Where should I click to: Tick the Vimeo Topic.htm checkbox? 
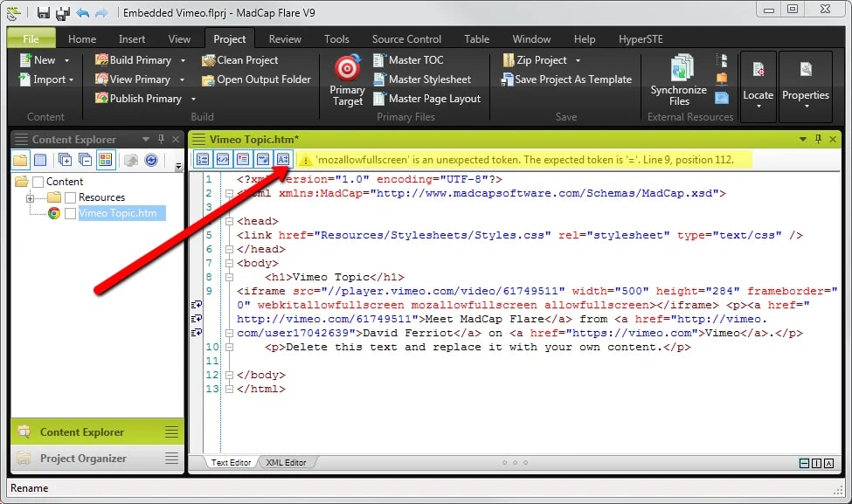(x=70, y=213)
